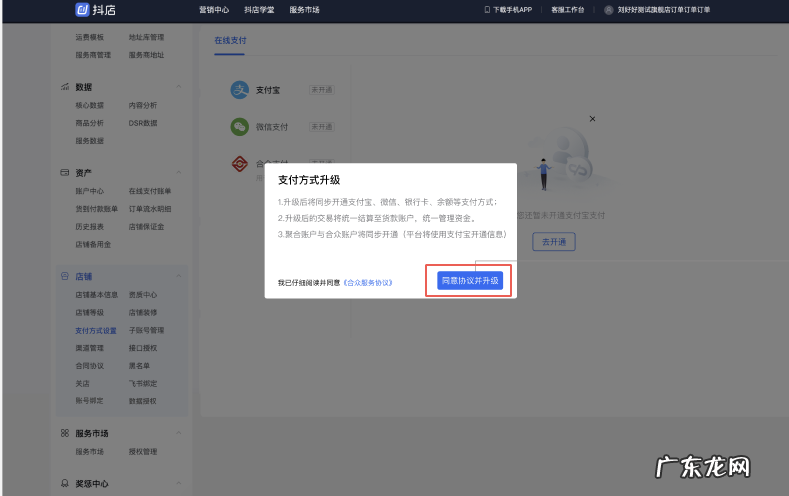Click the 微信支付 WeChat logo icon
789x496 pixels.
tap(240, 127)
